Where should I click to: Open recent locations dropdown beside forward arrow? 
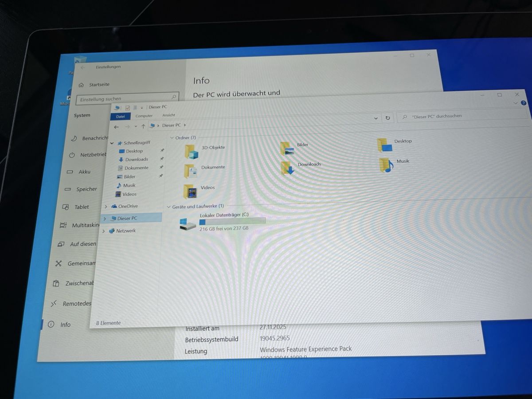(136, 127)
